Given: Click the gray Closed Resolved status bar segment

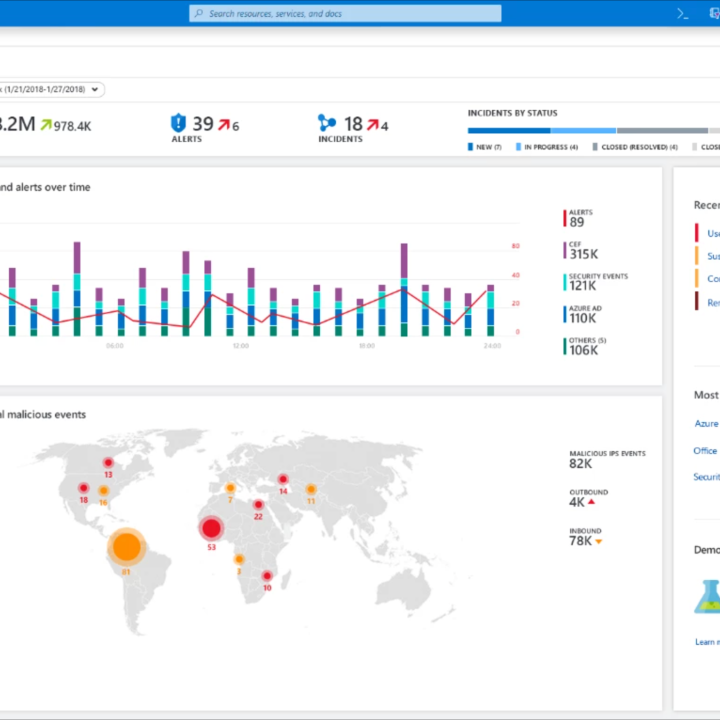Looking at the screenshot, I should (663, 130).
